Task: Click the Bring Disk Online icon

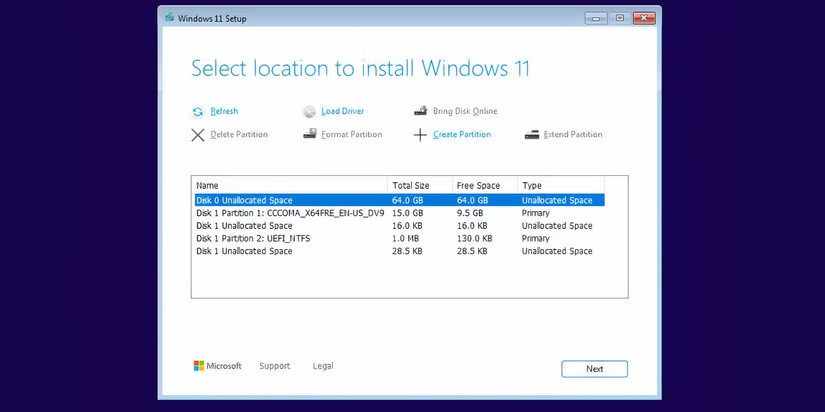Action: coord(420,112)
